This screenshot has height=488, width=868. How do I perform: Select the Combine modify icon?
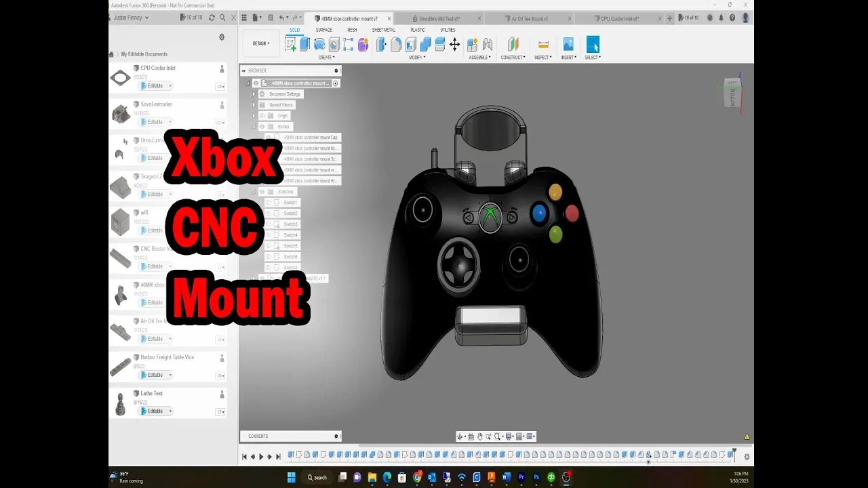(425, 45)
